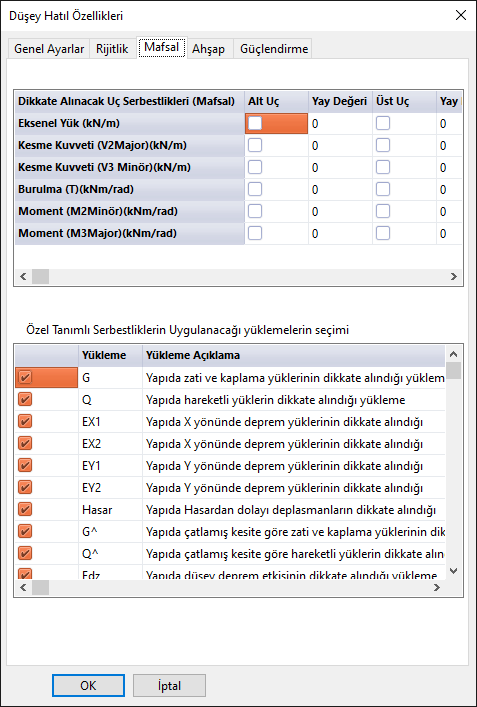
Task: Cancel with the İptal button
Action: tap(170, 686)
